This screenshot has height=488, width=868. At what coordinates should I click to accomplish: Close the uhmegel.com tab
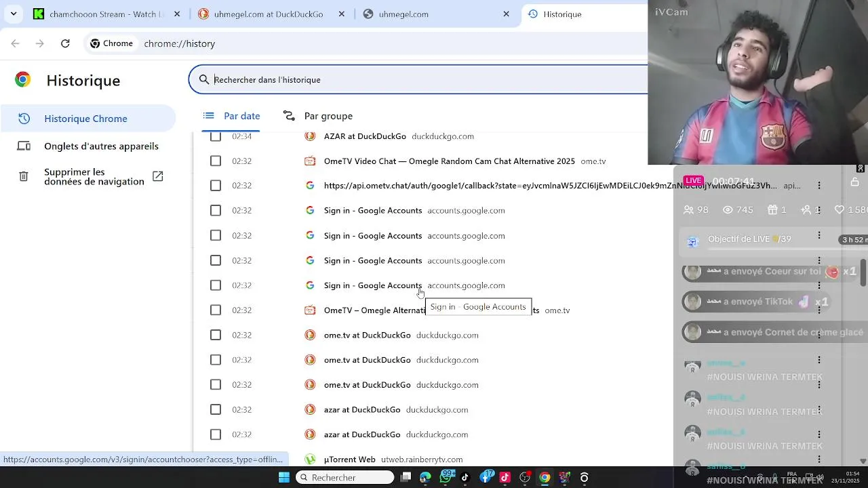[506, 14]
